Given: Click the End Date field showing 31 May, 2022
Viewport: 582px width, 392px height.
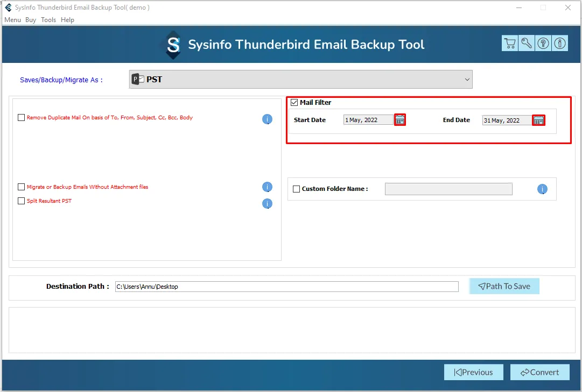Looking at the screenshot, I should click(507, 120).
